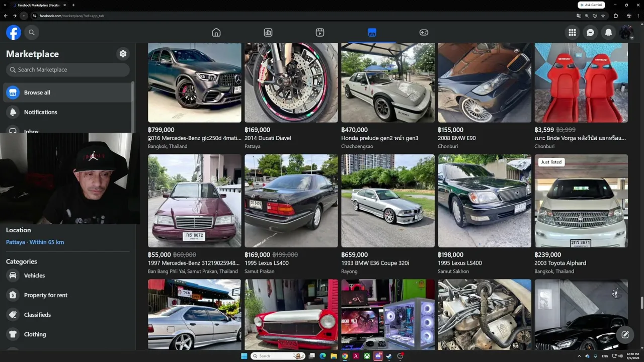Click the 2014 Ducati Diavel title link
Screen dimensions: 644x362
268,138
